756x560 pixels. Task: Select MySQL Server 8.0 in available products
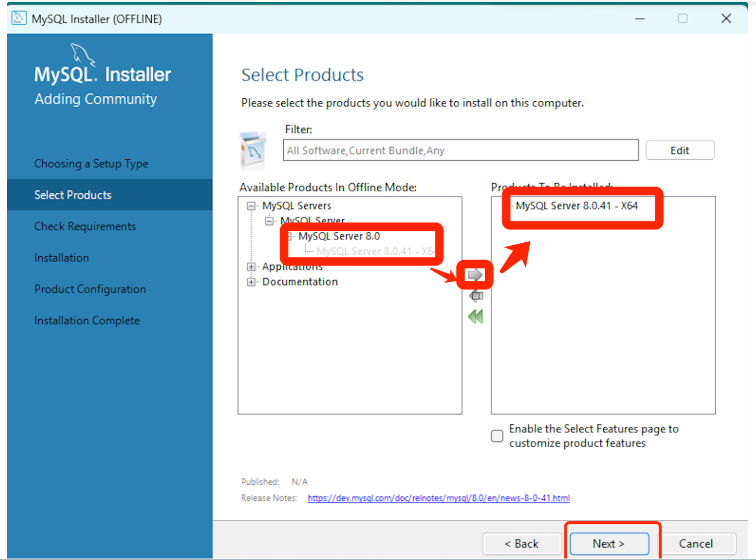click(x=339, y=236)
